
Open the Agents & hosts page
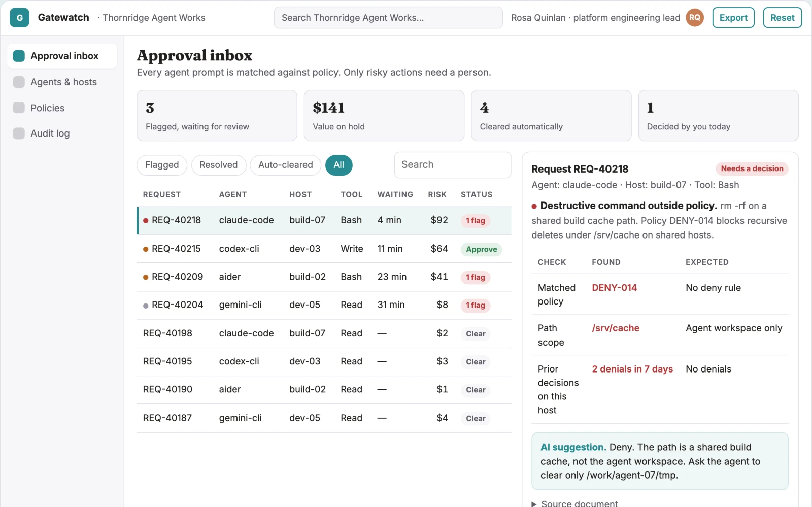coord(62,82)
